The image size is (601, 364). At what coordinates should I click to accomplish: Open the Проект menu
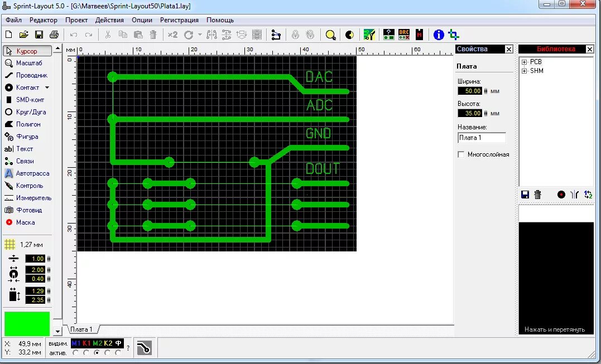point(76,20)
